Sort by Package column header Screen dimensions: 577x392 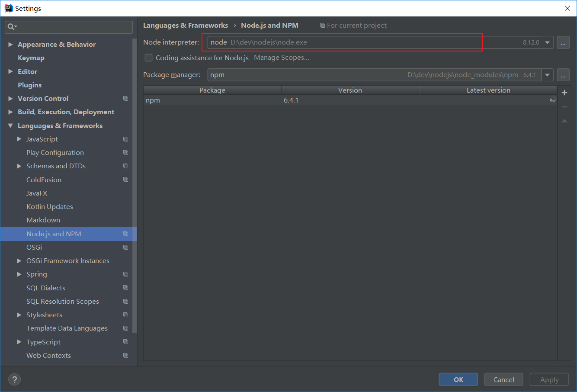pyautogui.click(x=212, y=90)
